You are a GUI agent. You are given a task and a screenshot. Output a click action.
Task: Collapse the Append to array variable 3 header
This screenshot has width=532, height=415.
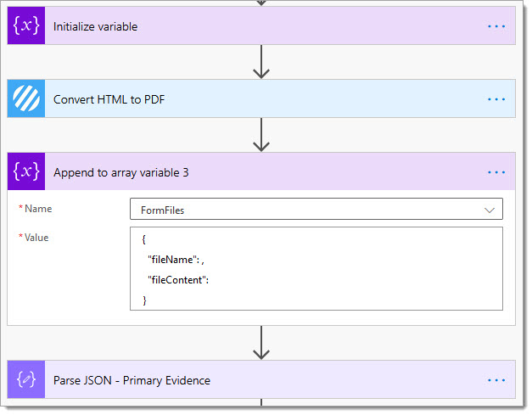(261, 171)
